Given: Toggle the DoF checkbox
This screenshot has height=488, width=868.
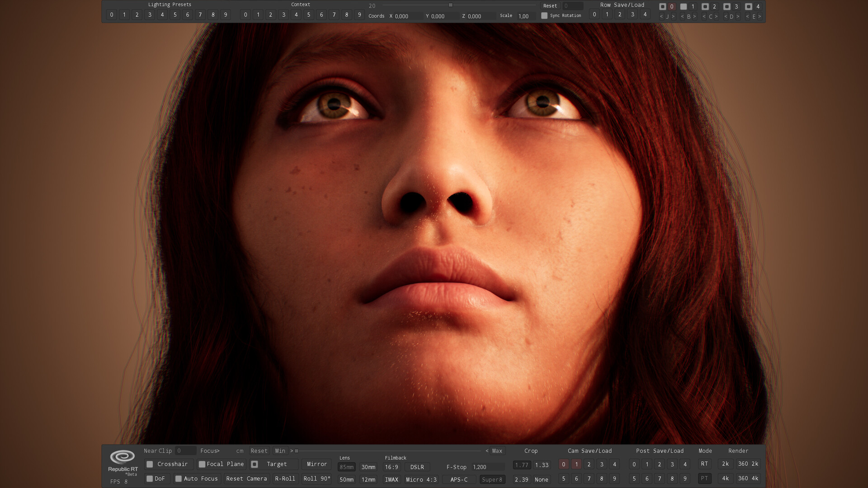Looking at the screenshot, I should [150, 479].
